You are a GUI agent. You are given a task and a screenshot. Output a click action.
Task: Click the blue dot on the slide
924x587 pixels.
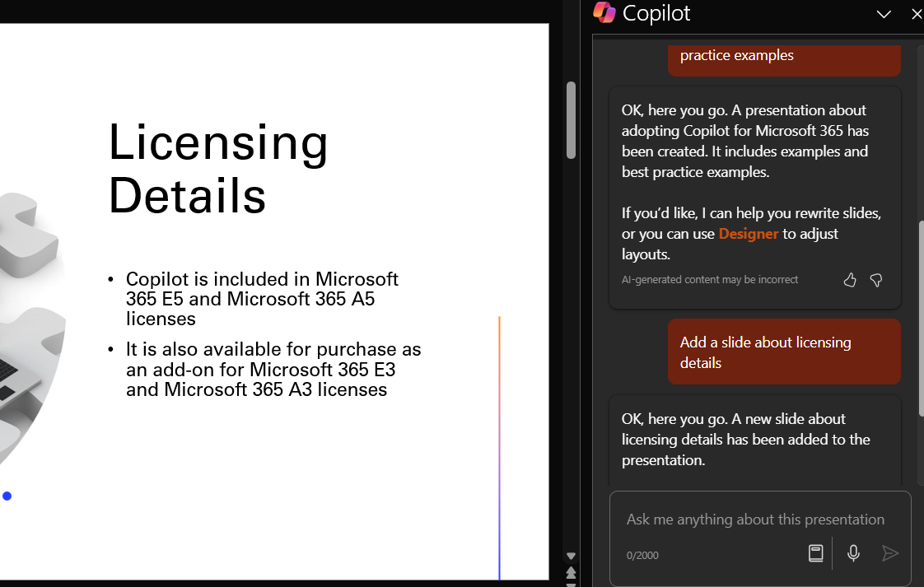(x=7, y=496)
